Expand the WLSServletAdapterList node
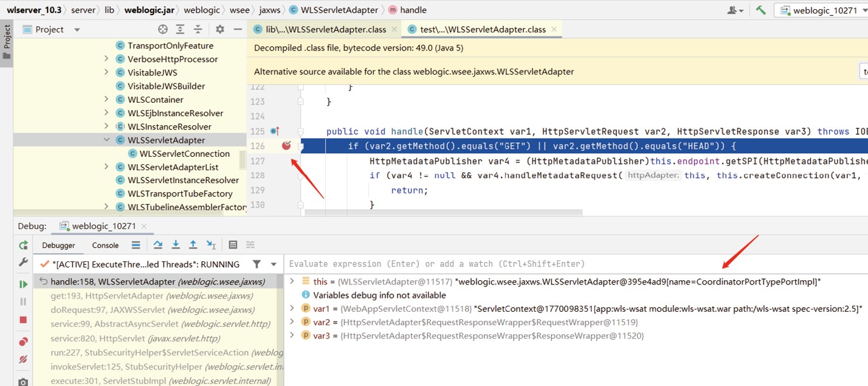This screenshot has width=868, height=386. 106,167
